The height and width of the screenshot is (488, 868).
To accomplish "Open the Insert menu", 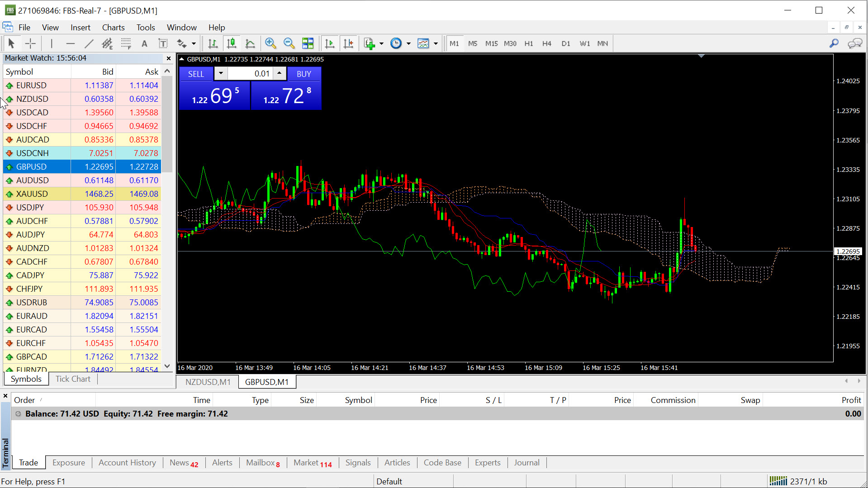I will coord(81,28).
